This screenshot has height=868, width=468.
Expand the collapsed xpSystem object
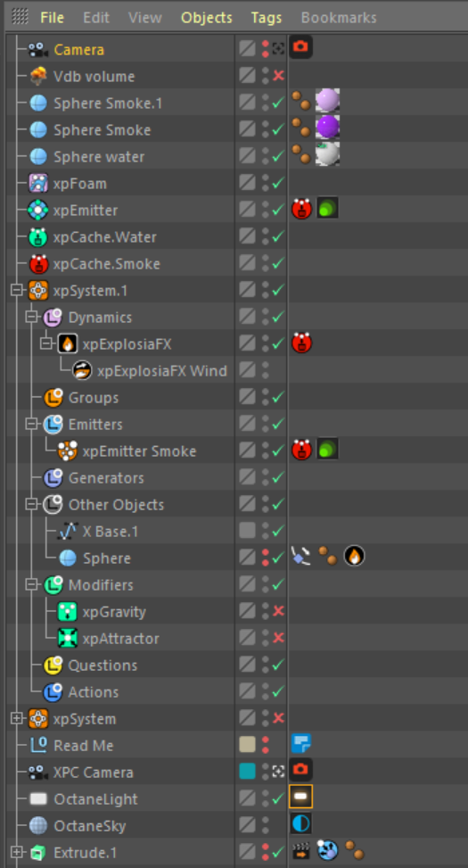[17, 718]
